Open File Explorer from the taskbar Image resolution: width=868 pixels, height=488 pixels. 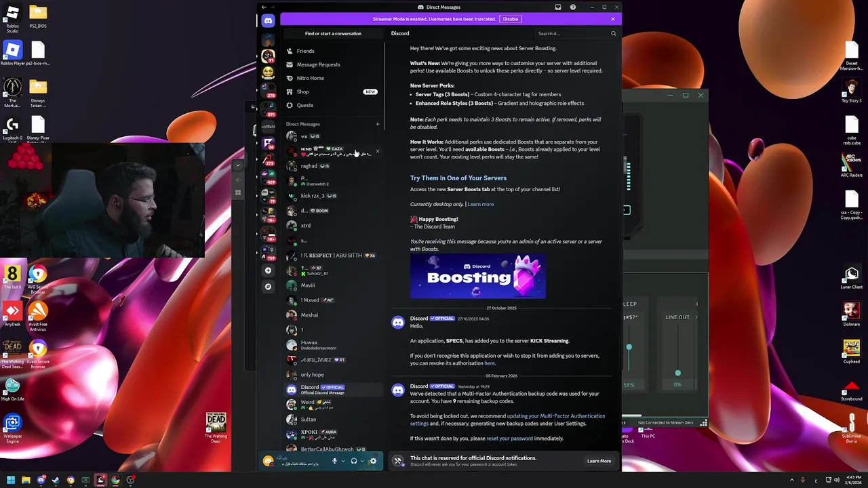pyautogui.click(x=26, y=481)
